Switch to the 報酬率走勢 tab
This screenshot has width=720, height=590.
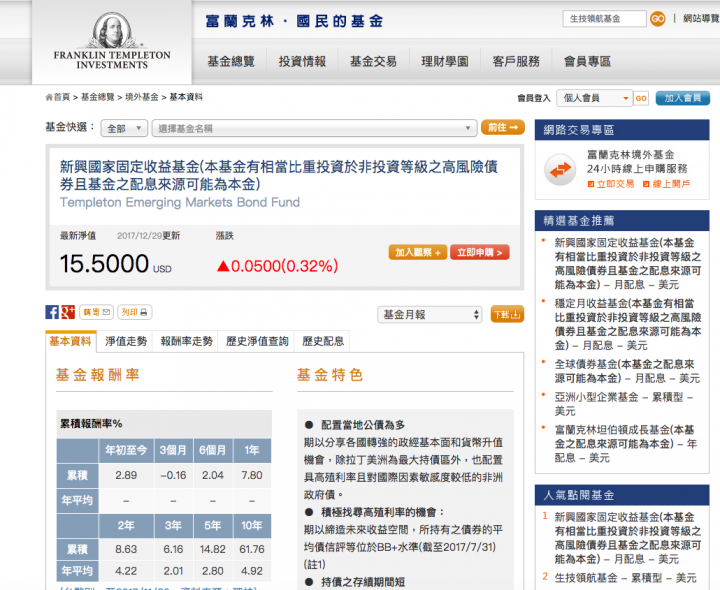pos(186,341)
